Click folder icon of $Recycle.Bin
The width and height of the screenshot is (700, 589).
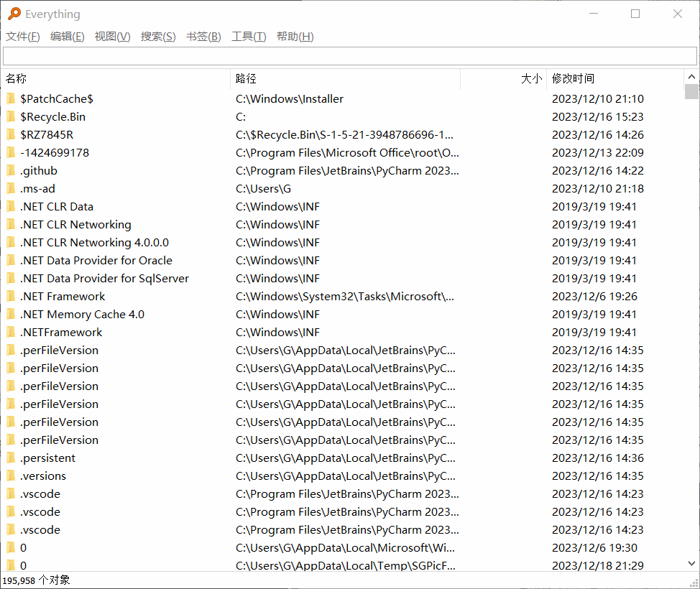coord(11,116)
